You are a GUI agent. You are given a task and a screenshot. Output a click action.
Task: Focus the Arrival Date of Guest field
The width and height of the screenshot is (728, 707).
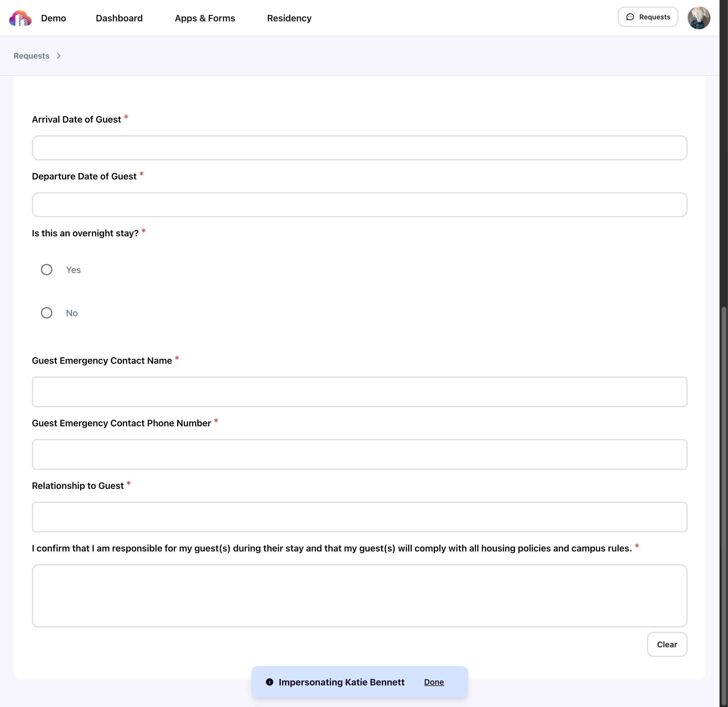[359, 148]
